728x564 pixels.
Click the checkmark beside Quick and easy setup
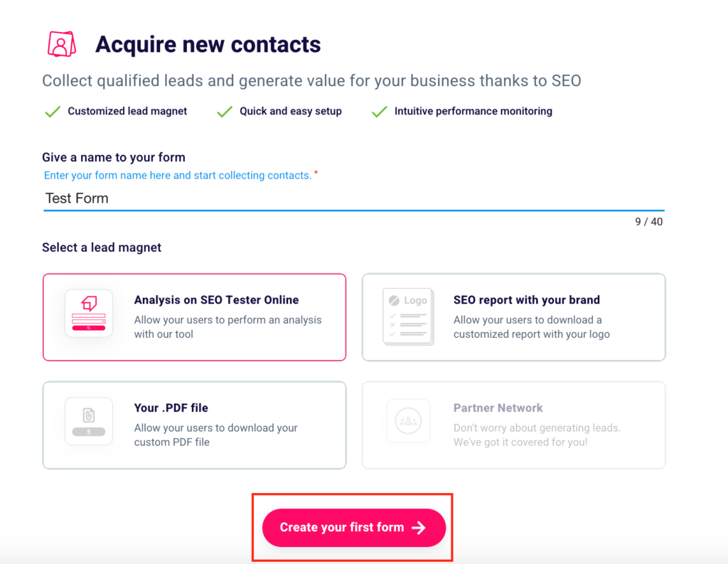coord(225,112)
